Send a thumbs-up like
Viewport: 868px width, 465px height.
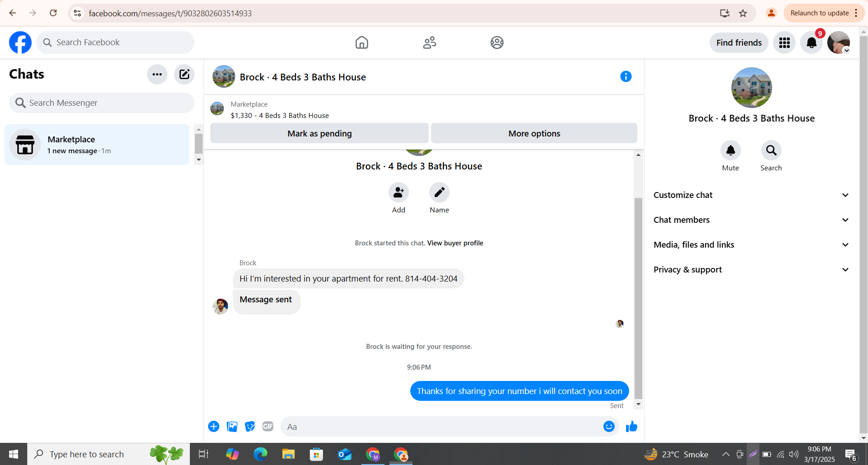point(631,427)
